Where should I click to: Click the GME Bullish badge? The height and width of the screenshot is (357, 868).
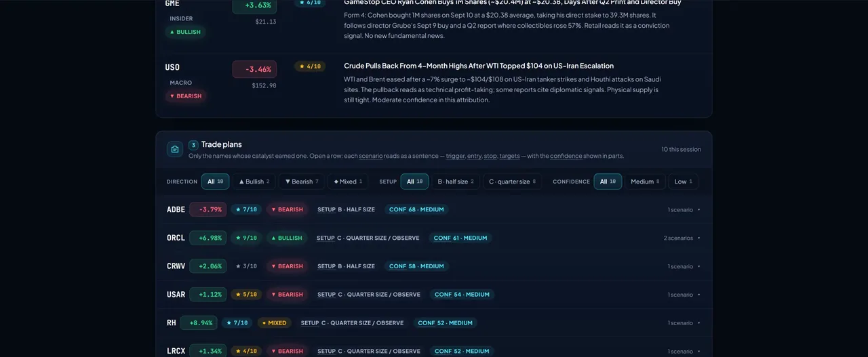pos(185,32)
